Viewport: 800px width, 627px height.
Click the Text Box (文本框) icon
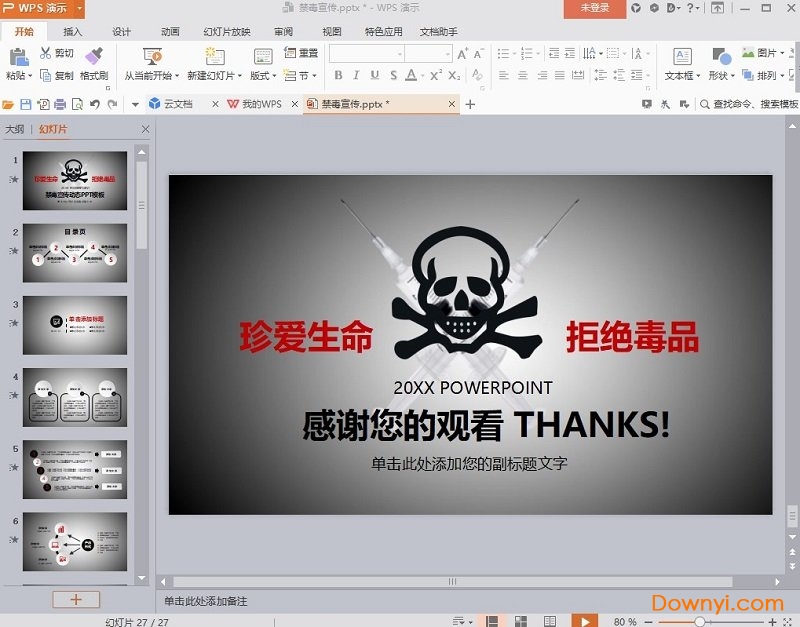tap(681, 57)
